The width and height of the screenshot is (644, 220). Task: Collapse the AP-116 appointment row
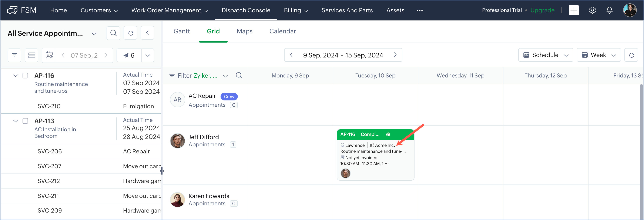[x=16, y=76]
